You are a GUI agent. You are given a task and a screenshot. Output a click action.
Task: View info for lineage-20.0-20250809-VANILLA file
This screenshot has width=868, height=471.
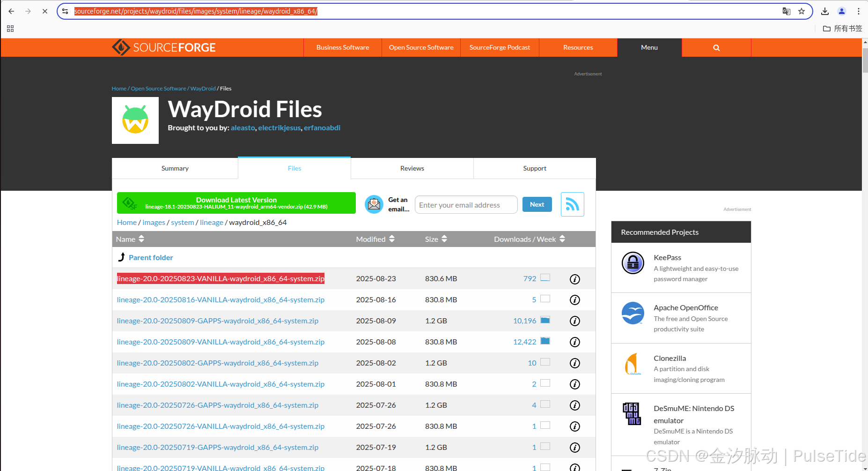tap(575, 342)
